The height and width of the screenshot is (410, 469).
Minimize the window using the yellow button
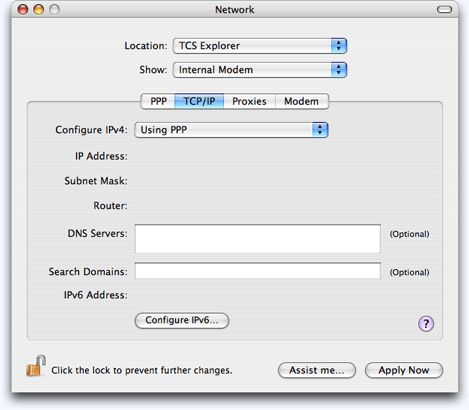click(39, 10)
